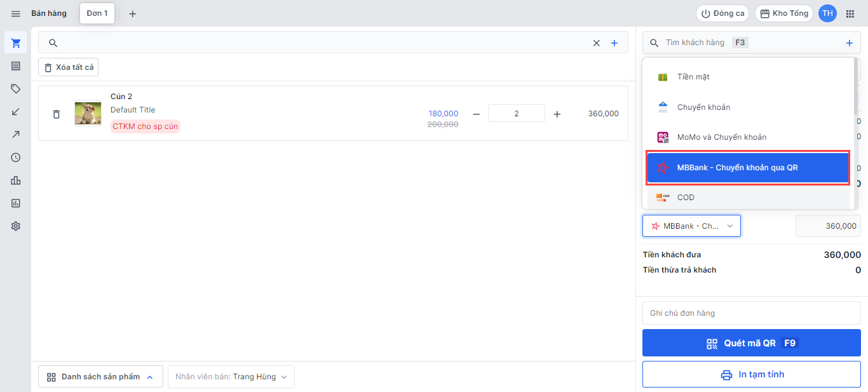Open the order list sidebar icon

coord(16,66)
